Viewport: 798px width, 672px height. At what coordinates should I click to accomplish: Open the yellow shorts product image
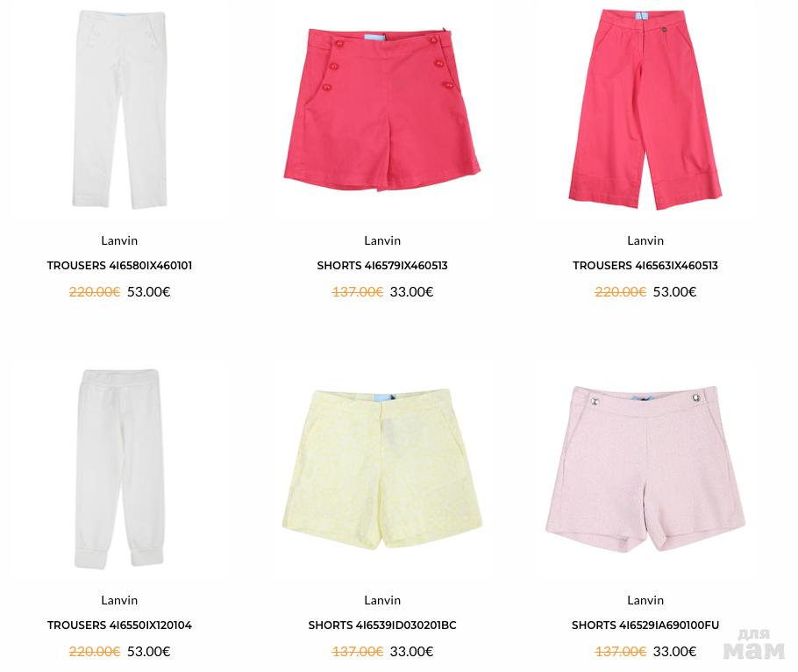382,469
